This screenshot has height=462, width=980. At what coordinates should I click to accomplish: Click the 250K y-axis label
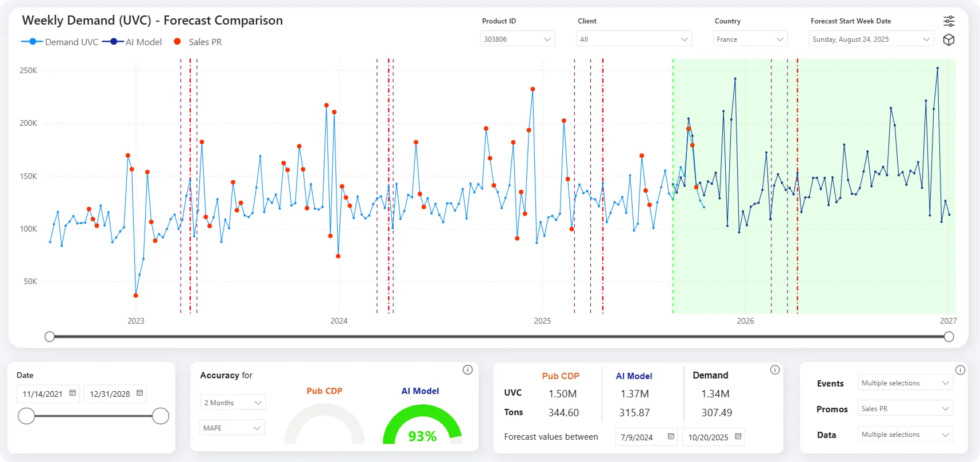pos(29,70)
